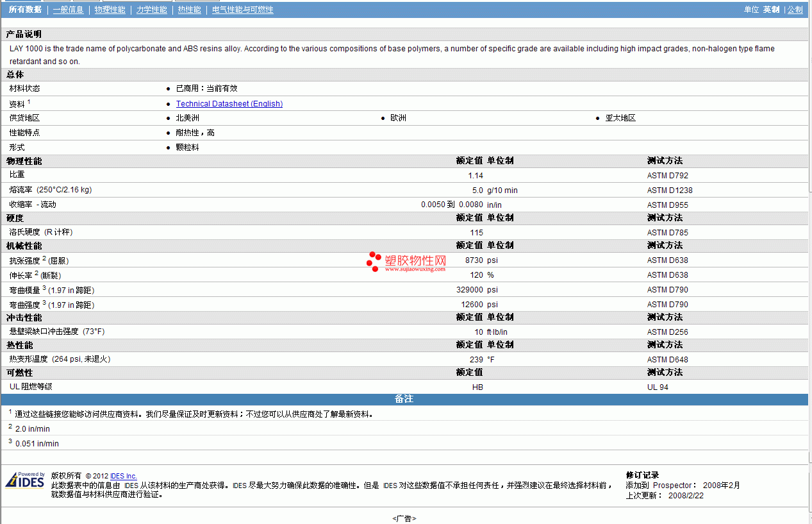Switch units to 公制
This screenshot has width=812, height=524.
[x=795, y=10]
